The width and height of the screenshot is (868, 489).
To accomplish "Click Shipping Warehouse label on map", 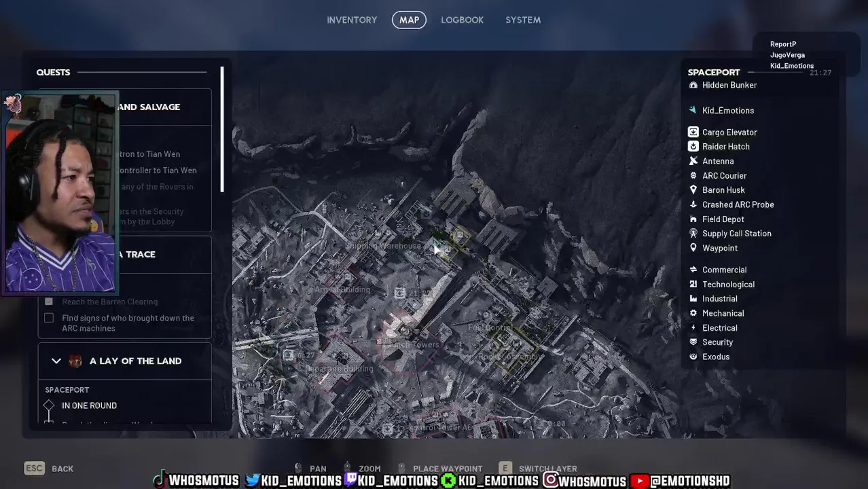I will click(383, 246).
